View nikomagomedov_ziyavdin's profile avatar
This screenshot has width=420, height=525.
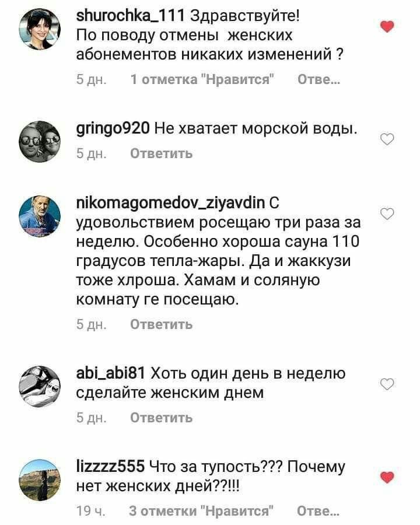tap(40, 216)
